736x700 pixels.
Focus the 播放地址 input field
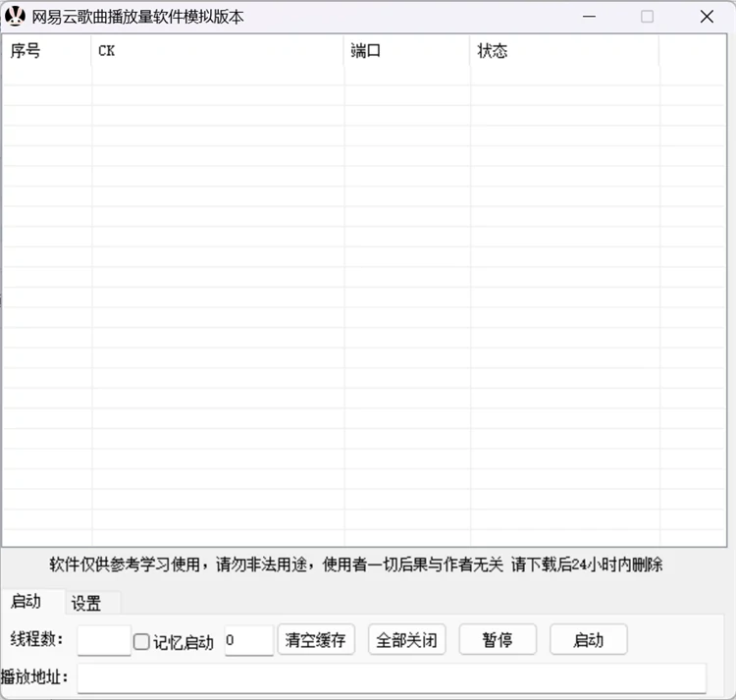tap(392, 678)
